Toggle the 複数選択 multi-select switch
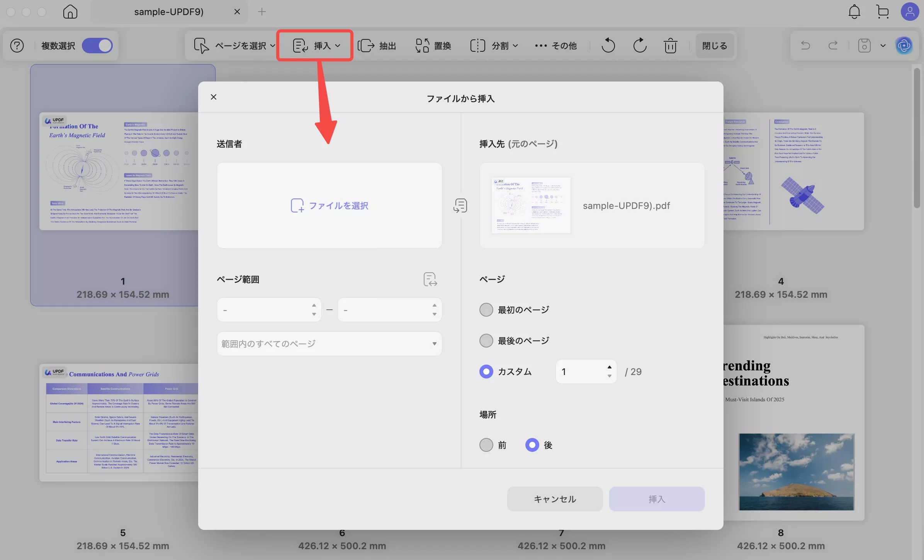Viewport: 924px width, 560px height. coord(97,45)
